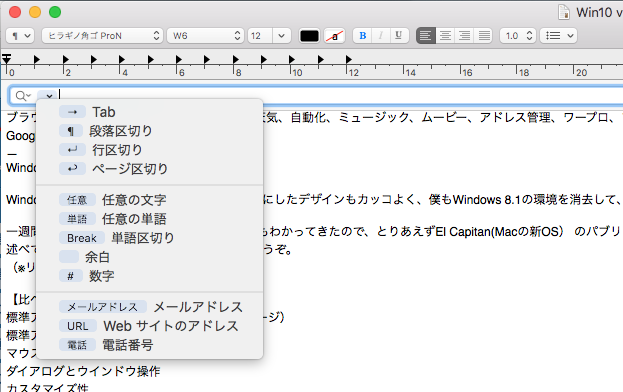Viewport: 623px width, 392px height.
Task: Choose 任意の文字 from pattern menu
Action: [x=149, y=200]
